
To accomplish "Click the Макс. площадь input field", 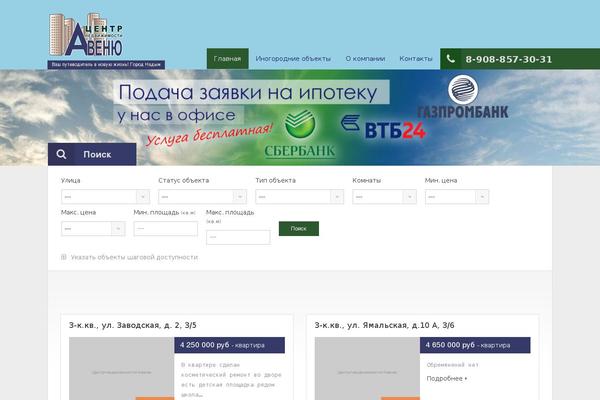I will [x=238, y=237].
